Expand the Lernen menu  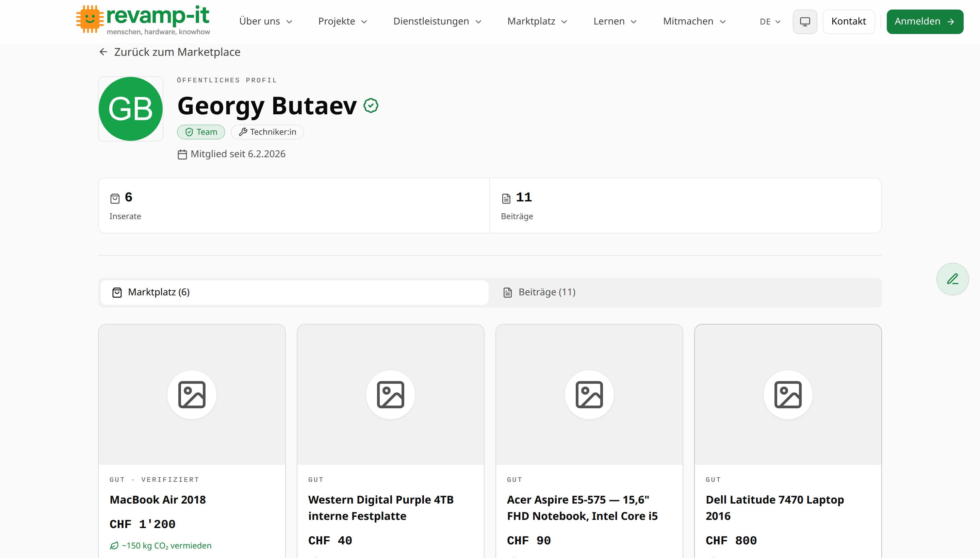click(615, 21)
